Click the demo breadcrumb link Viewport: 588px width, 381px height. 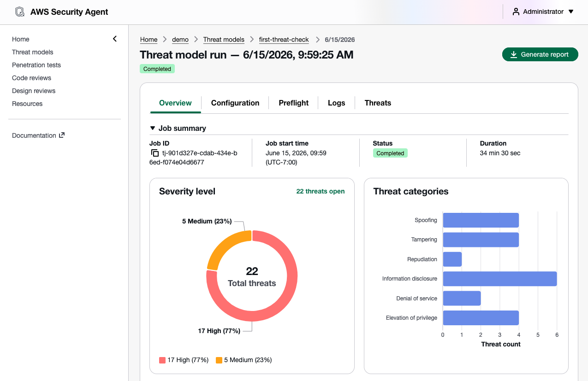[180, 40]
